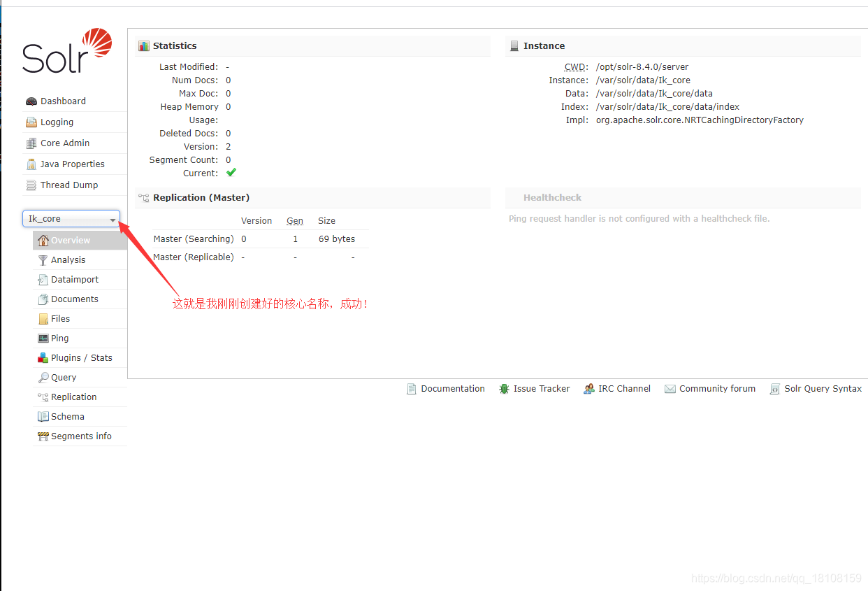Click the Gen column header
Image resolution: width=868 pixels, height=591 pixels.
pos(295,221)
